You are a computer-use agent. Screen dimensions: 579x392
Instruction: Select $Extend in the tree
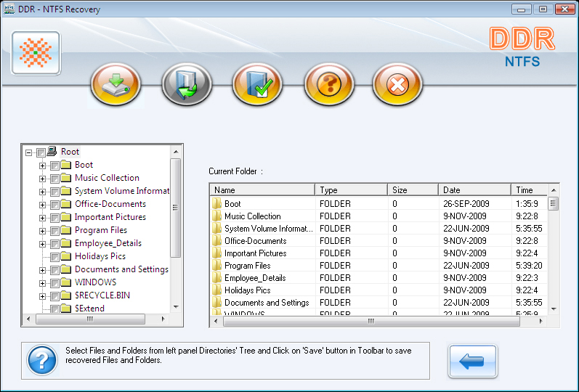tap(89, 309)
